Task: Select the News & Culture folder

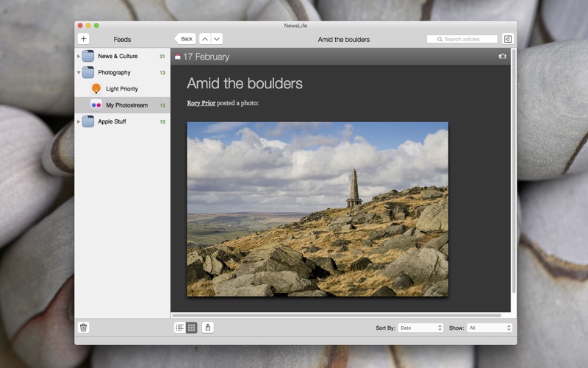Action: tap(122, 57)
